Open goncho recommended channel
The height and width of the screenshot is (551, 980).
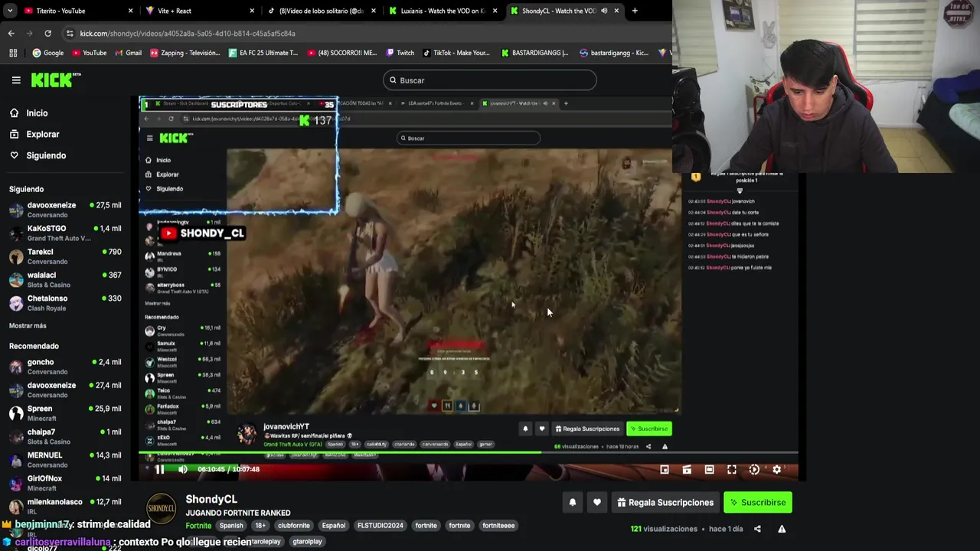64,367
